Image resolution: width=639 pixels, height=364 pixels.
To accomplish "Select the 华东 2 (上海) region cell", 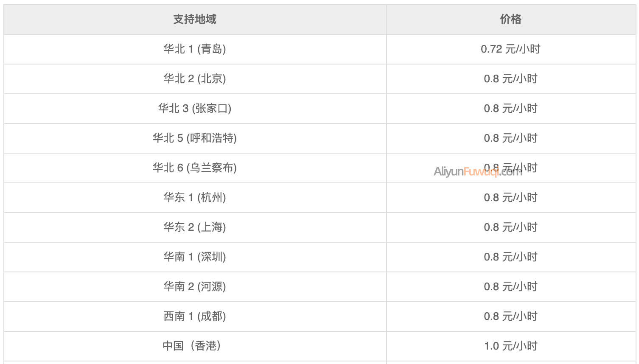I will pyautogui.click(x=195, y=227).
